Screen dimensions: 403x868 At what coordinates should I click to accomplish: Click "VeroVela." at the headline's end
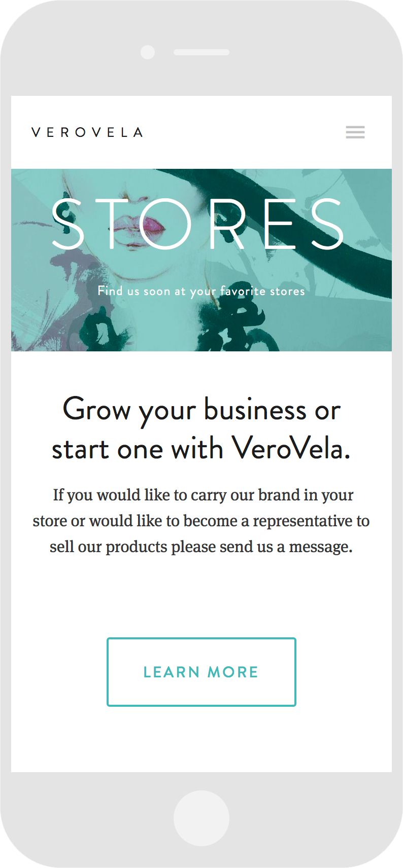coord(291,449)
